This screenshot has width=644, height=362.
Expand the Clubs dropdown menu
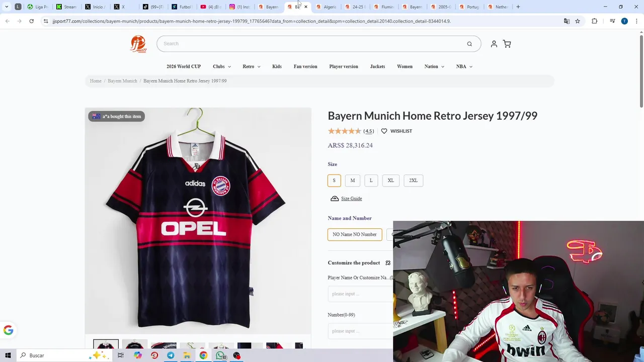point(222,66)
